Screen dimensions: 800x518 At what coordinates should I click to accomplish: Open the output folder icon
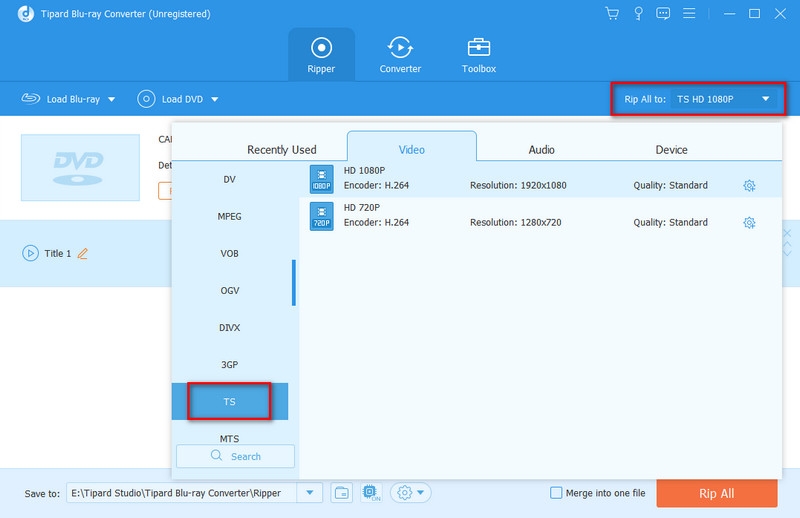coord(341,493)
